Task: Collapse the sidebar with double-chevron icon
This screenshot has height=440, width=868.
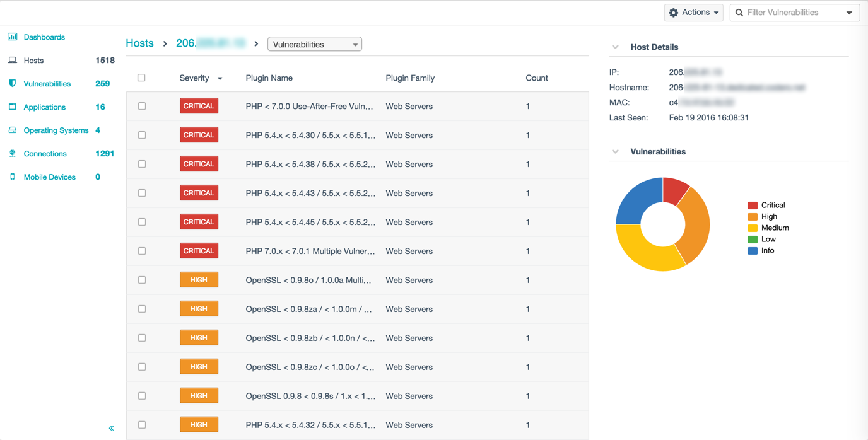Action: [111, 428]
